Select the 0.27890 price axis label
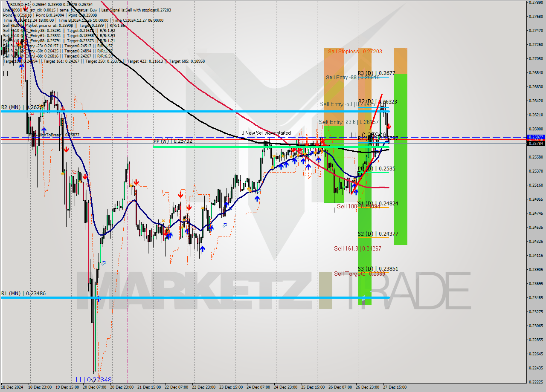The height and width of the screenshot is (392, 546). [x=536, y=3]
